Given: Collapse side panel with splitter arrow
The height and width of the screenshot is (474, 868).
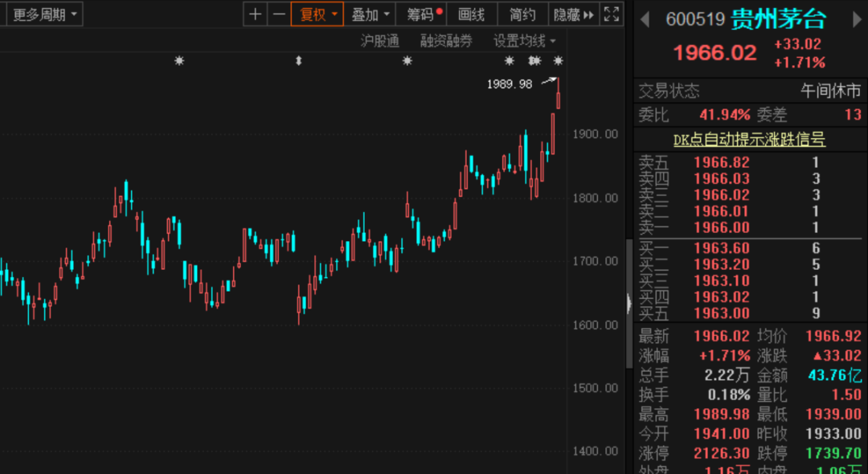Looking at the screenshot, I should (x=629, y=302).
